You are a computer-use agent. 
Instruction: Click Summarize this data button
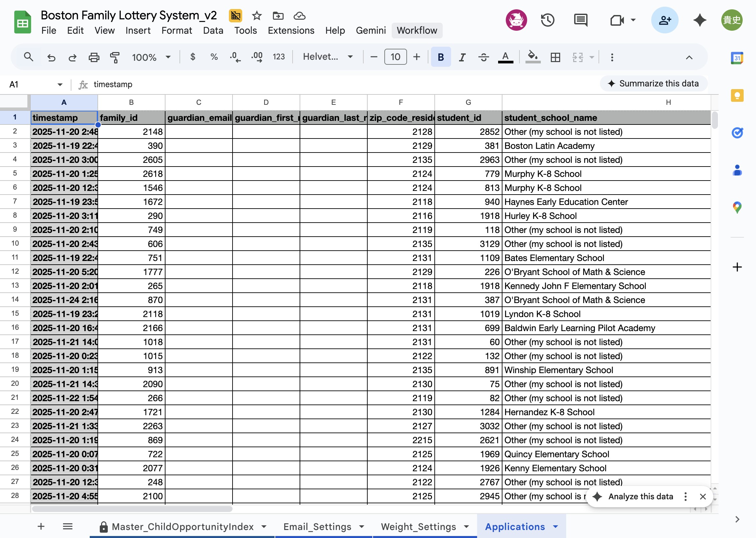[x=653, y=83]
